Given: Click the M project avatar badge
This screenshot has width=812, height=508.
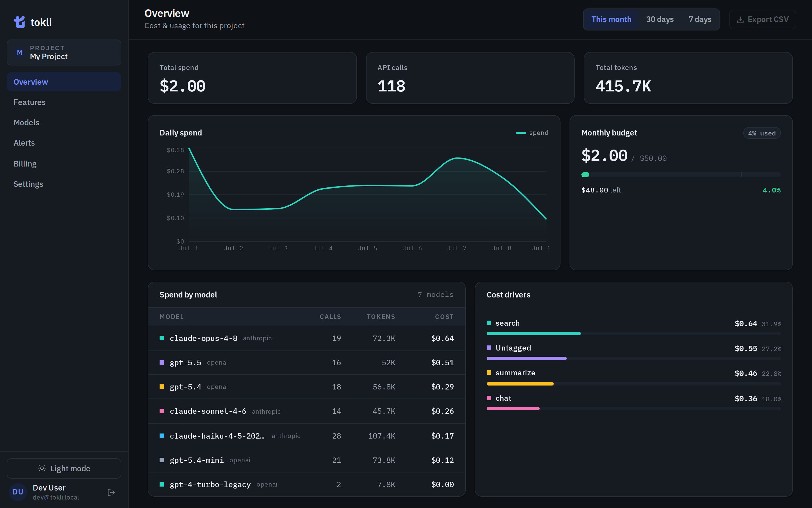Looking at the screenshot, I should [19, 52].
